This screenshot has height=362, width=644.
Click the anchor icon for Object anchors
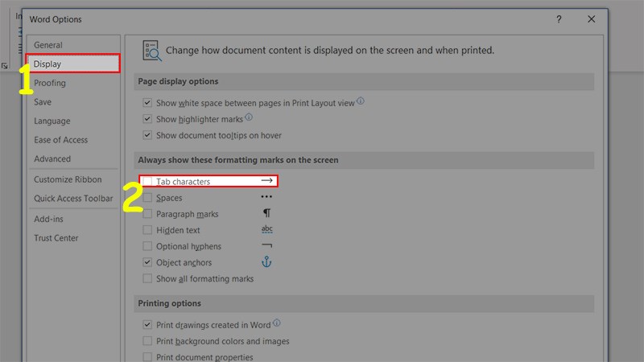[266, 262]
